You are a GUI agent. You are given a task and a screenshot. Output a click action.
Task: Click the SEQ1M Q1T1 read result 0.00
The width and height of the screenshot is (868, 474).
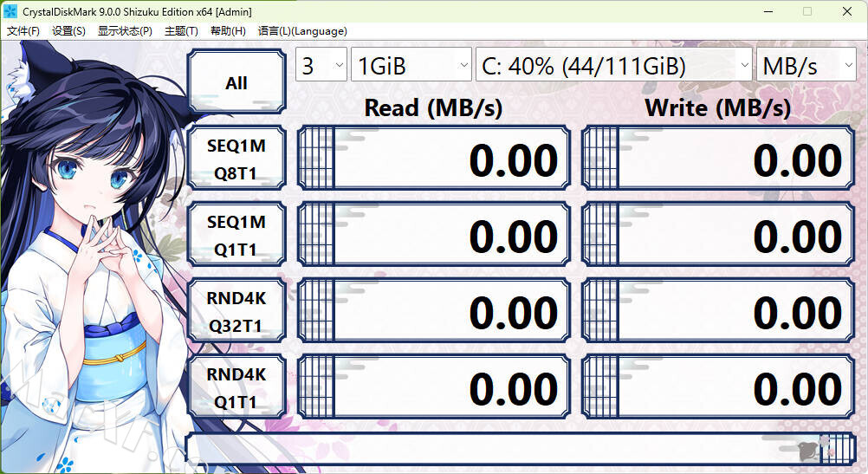(x=434, y=235)
